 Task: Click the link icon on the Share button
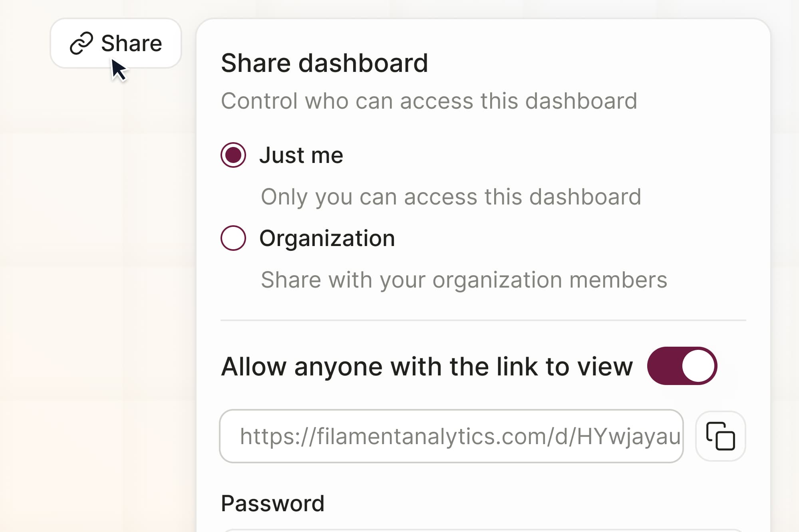pos(81,43)
